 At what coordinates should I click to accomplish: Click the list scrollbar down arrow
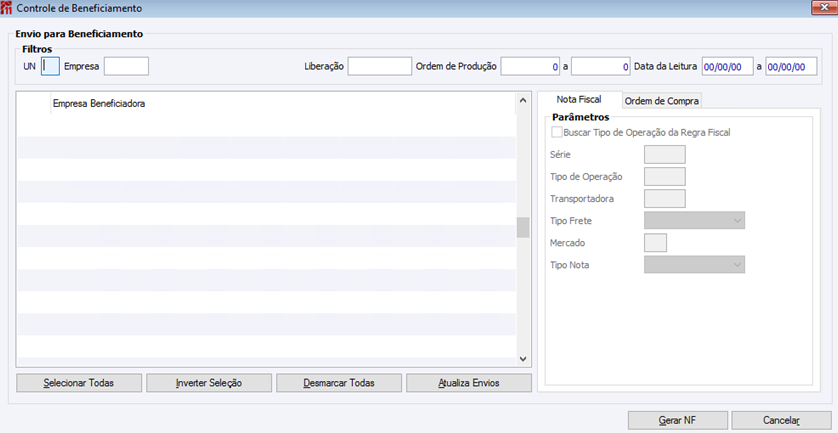click(523, 359)
